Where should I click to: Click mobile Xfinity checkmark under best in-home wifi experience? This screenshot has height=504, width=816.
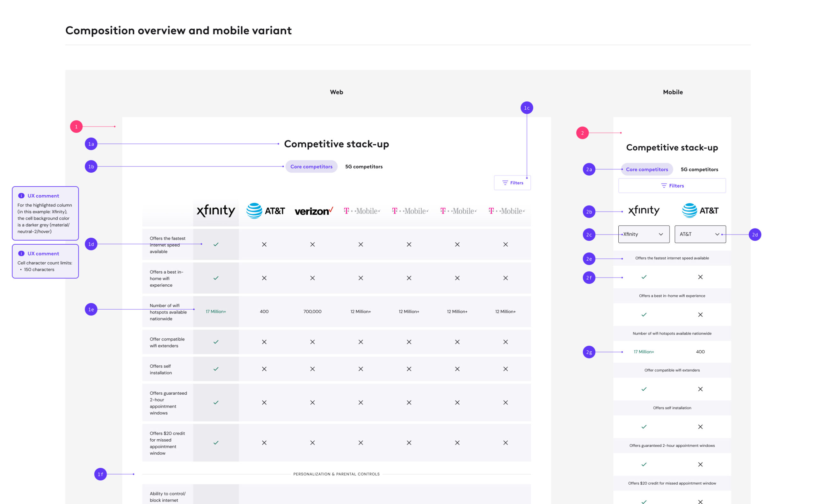(644, 315)
